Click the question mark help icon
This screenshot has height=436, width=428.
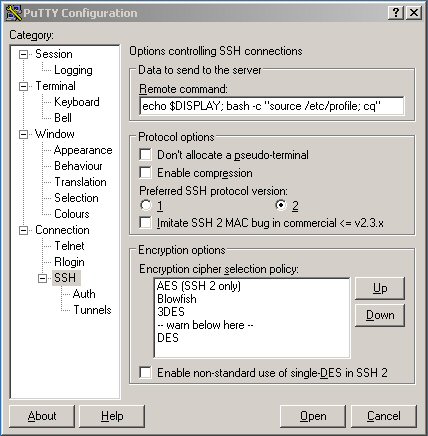click(x=396, y=13)
